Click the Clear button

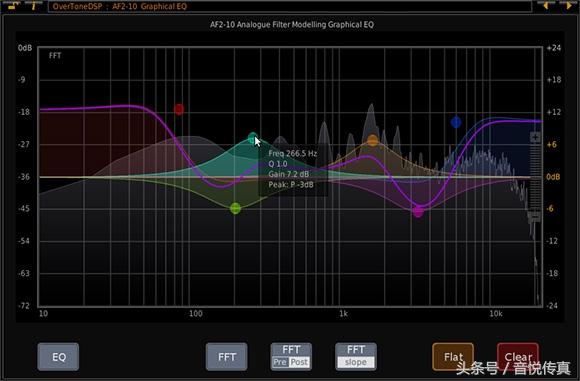pyautogui.click(x=518, y=357)
